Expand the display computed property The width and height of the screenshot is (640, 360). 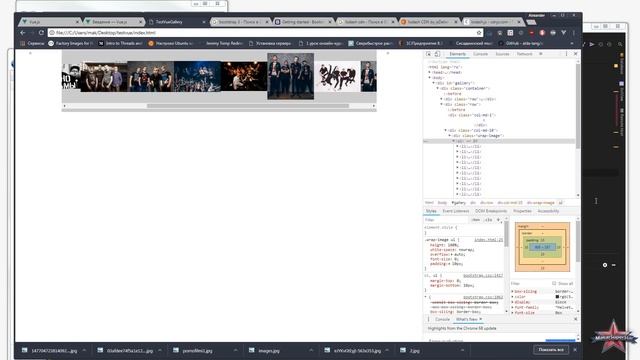tap(513, 302)
